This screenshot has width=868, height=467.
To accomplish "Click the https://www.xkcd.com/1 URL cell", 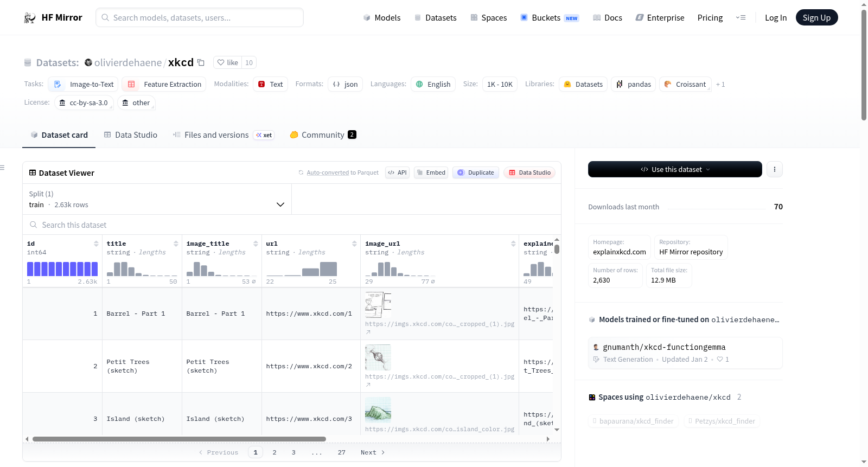I will pos(309,314).
